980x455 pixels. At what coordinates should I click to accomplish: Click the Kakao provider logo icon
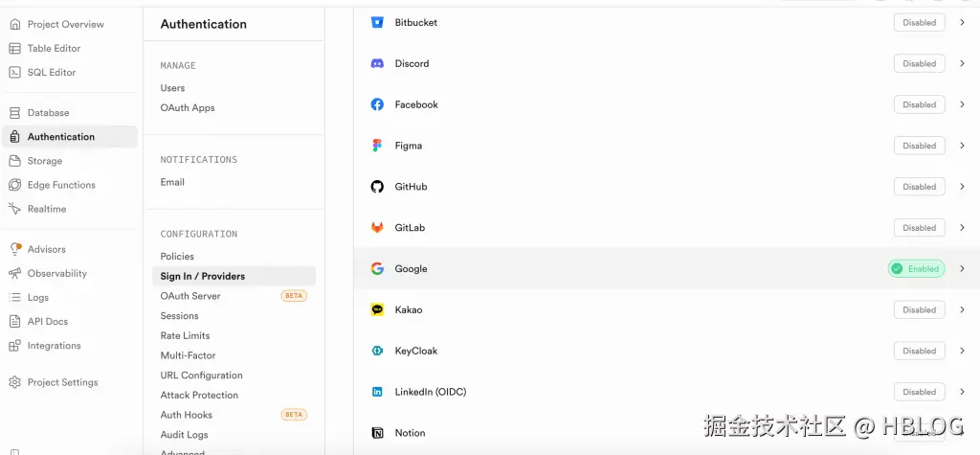[377, 309]
